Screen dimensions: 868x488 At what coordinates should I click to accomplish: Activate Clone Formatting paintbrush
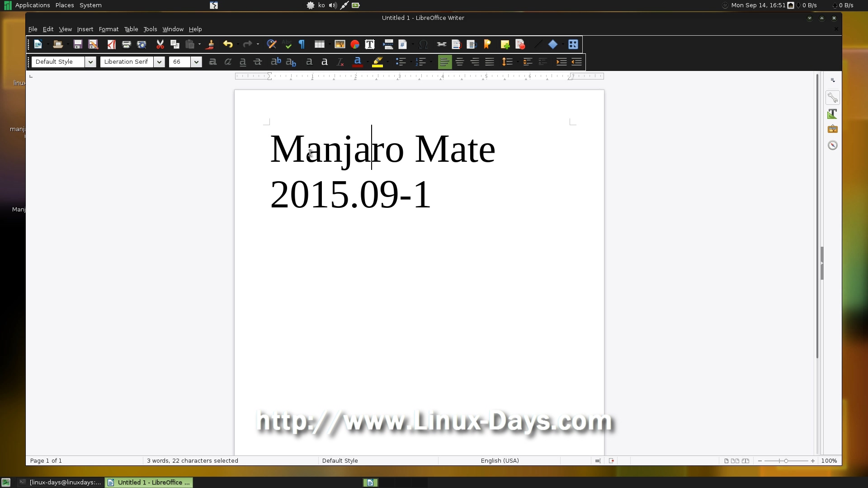pyautogui.click(x=210, y=44)
